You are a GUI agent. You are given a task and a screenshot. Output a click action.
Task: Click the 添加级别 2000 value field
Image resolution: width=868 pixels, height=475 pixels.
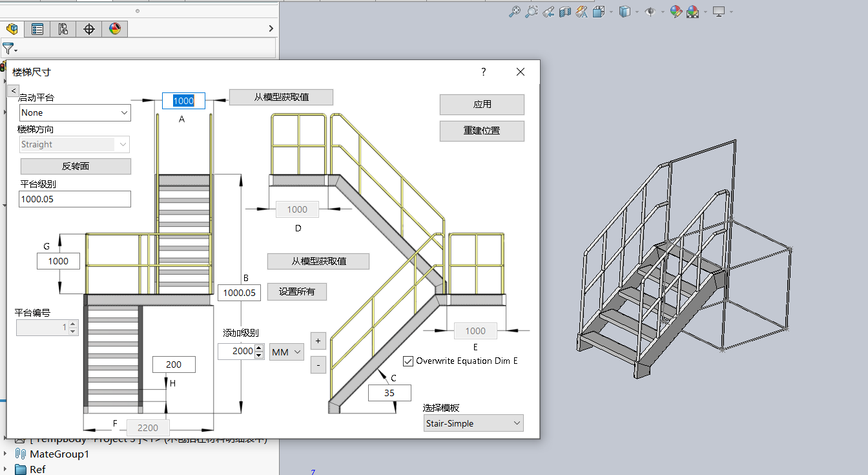tap(236, 352)
